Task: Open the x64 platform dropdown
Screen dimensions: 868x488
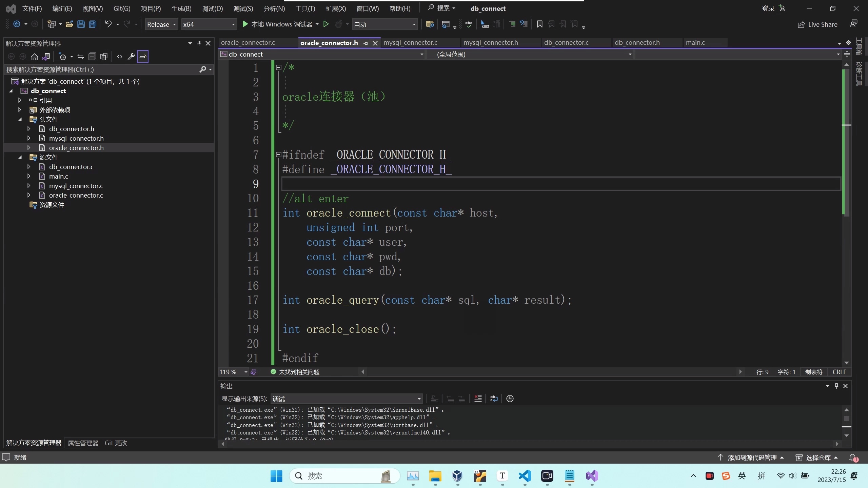Action: (209, 24)
